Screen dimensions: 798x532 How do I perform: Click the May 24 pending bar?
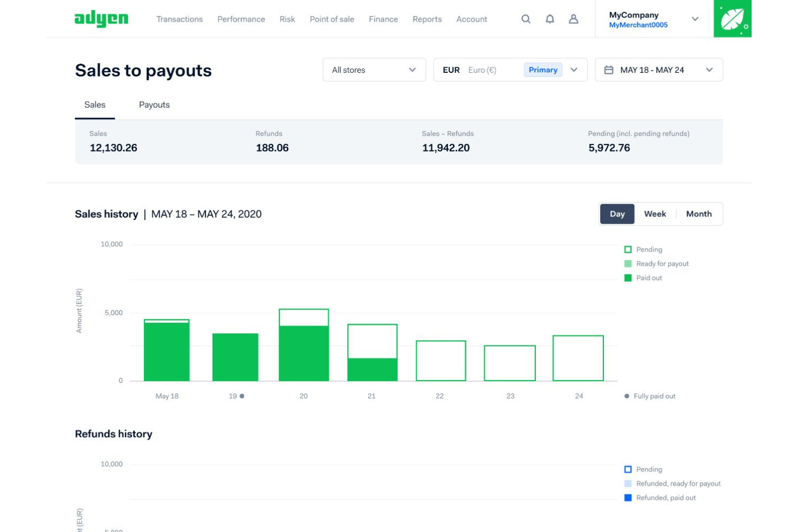coord(578,358)
